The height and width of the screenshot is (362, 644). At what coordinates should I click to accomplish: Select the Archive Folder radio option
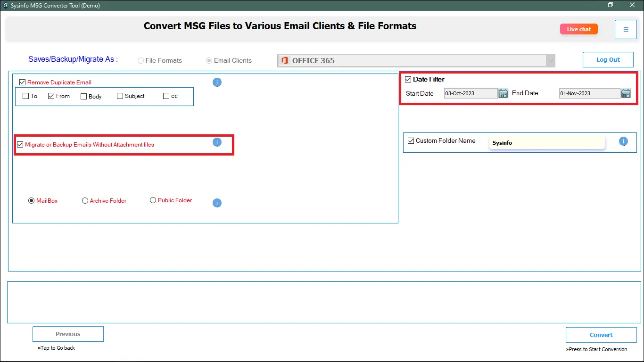pyautogui.click(x=85, y=201)
